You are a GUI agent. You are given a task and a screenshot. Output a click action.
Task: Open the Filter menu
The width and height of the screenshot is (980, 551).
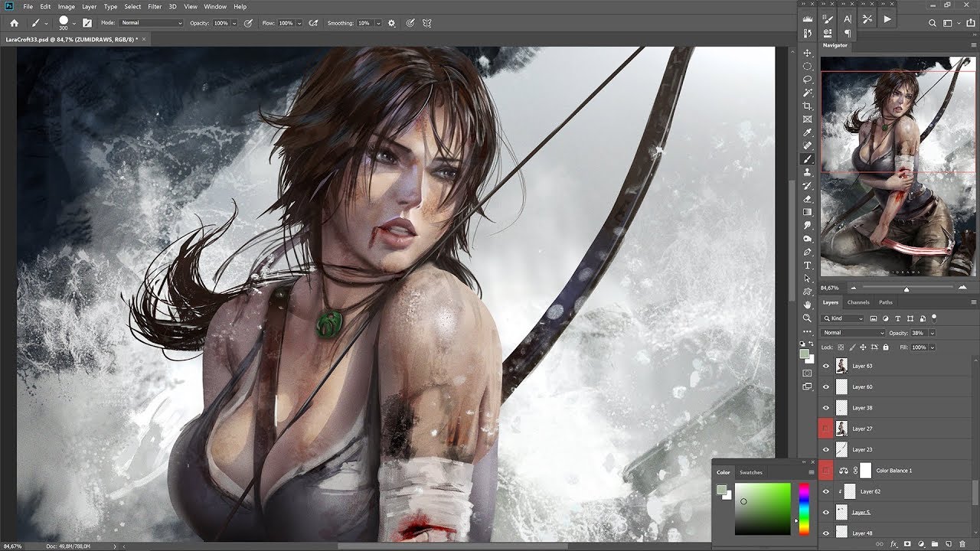(x=155, y=6)
